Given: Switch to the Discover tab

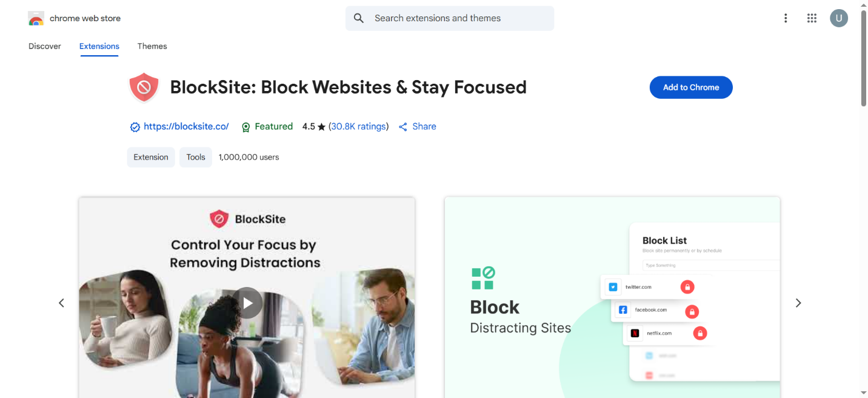Looking at the screenshot, I should (x=44, y=46).
